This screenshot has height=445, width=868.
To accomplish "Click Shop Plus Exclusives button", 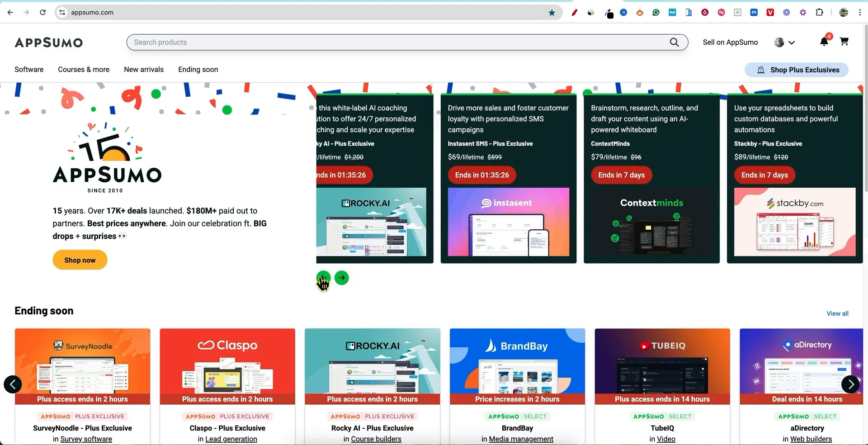I will (x=797, y=70).
